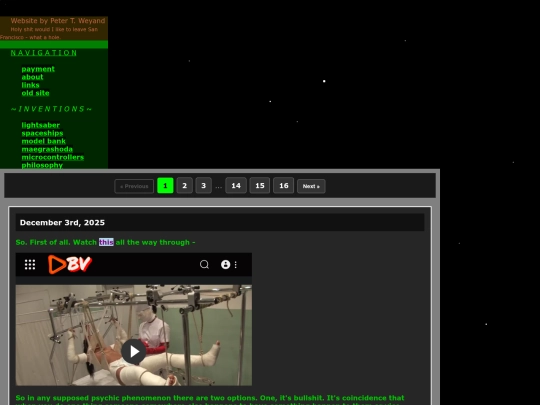Viewport: 540px width, 405px height.
Task: Jump to pagination page 16
Action: (x=283, y=186)
